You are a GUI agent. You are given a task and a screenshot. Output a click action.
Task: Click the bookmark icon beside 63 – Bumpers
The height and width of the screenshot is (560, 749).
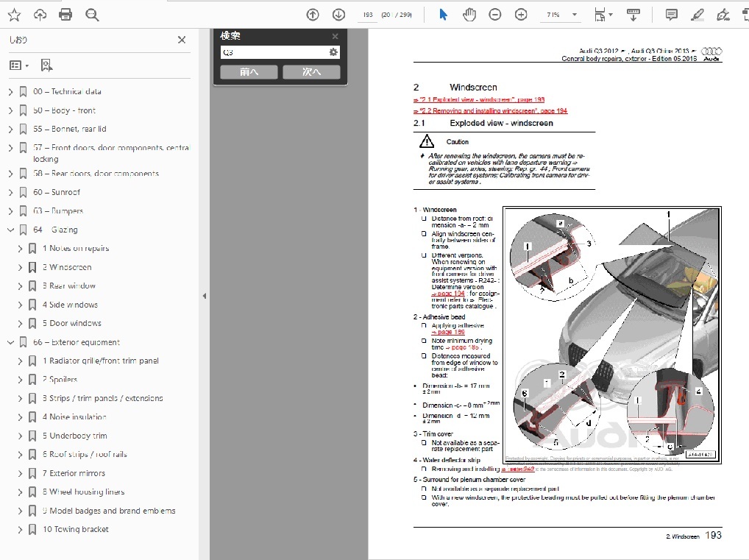23,210
